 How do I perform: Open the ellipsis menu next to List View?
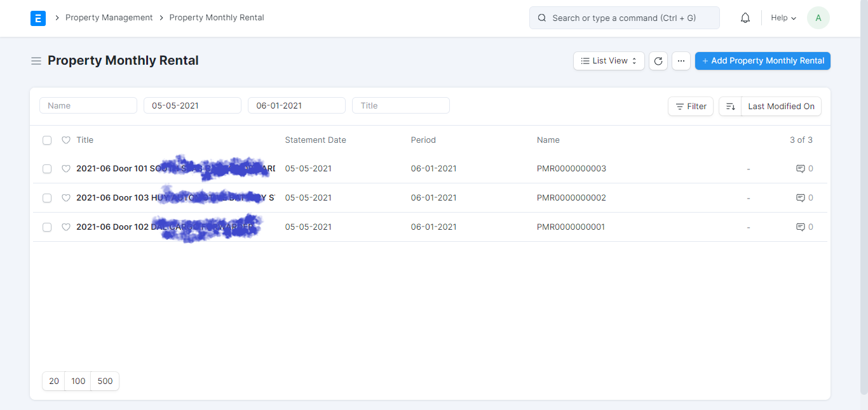[x=681, y=61]
